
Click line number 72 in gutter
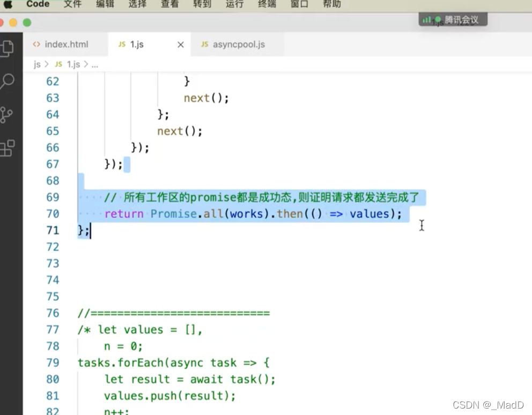[53, 247]
